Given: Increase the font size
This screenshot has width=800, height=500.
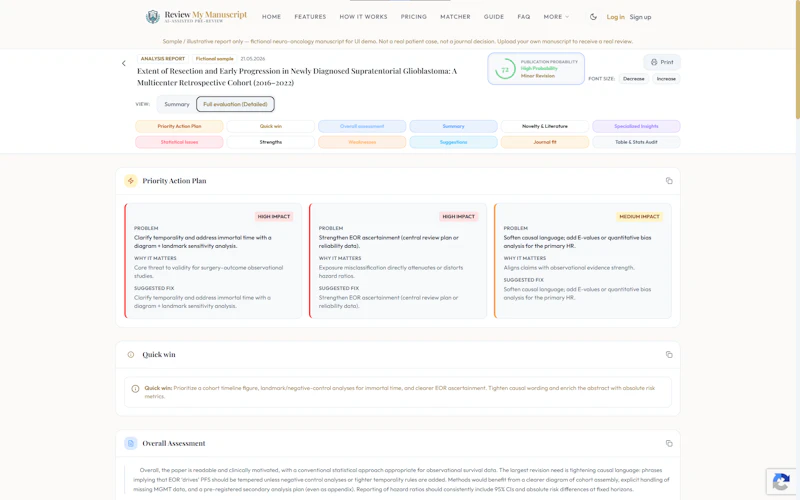Looking at the screenshot, I should click(666, 79).
